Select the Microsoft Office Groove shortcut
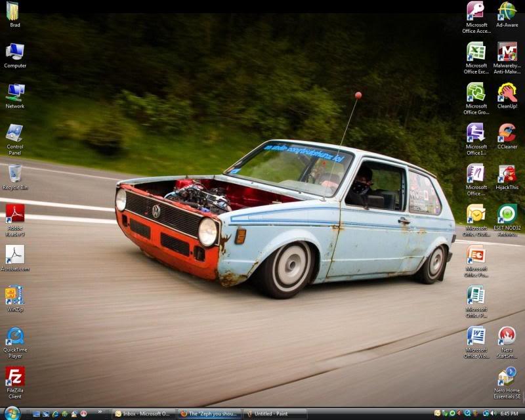Screen dimensions: 525x420 pyautogui.click(x=476, y=99)
